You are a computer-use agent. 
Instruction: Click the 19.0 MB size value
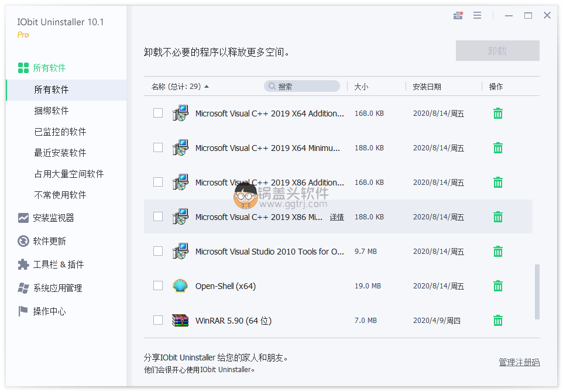point(368,286)
